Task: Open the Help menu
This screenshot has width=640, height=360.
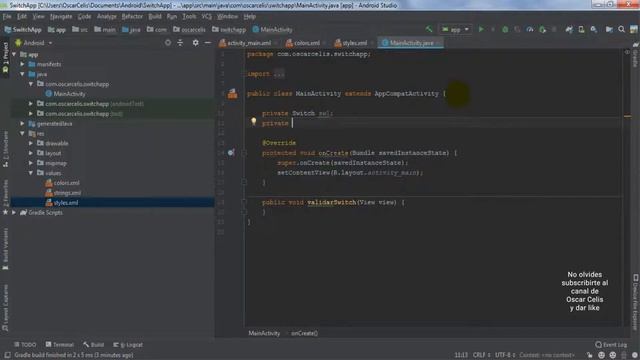Action: tap(249, 17)
